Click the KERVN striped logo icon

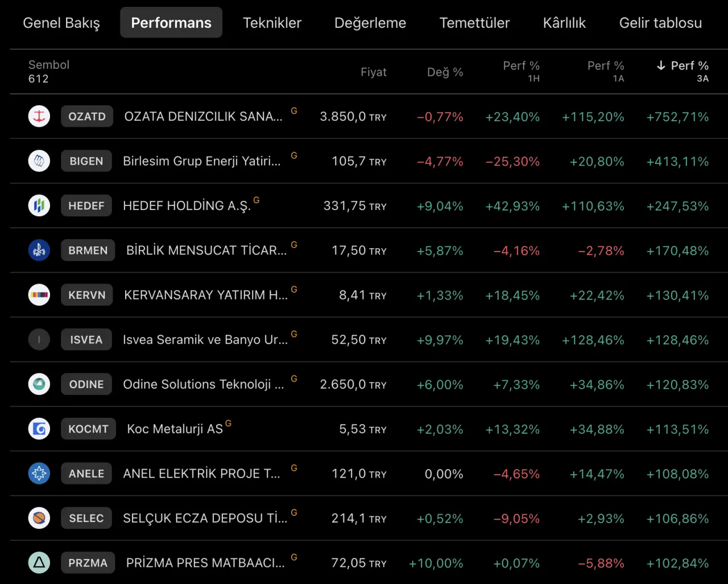(39, 295)
